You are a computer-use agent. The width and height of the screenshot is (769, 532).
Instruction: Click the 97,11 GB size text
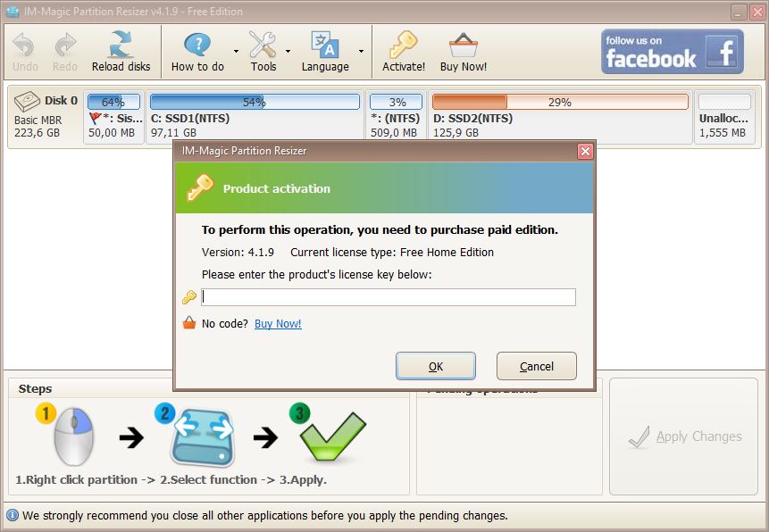click(x=173, y=133)
